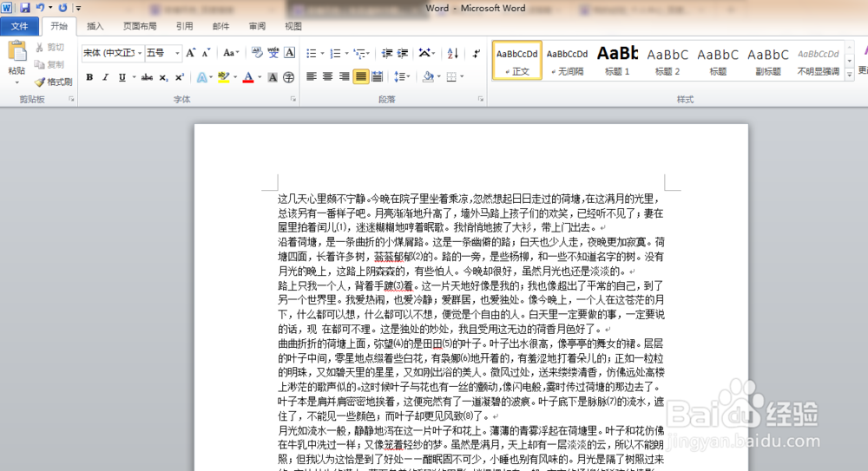Click the text effects glowing A
Image resolution: width=868 pixels, height=471 pixels.
(202, 77)
